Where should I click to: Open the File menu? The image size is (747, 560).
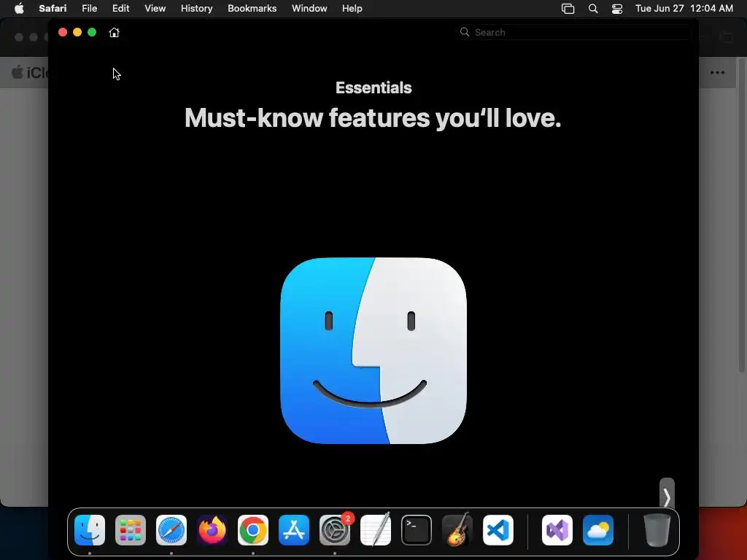click(90, 9)
